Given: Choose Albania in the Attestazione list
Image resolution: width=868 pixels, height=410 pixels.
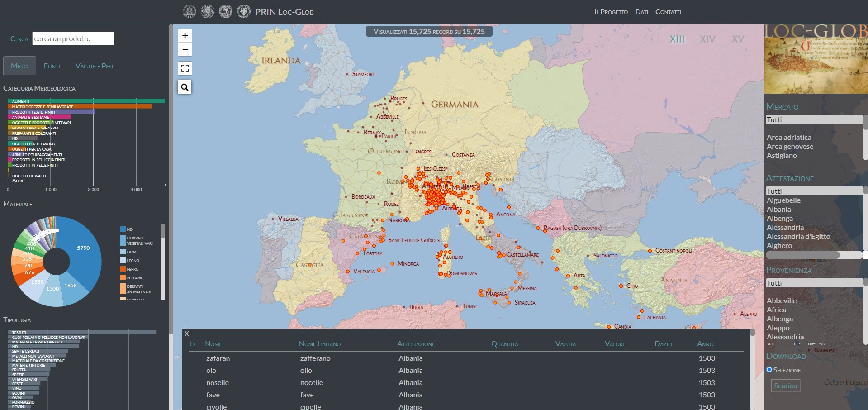Looking at the screenshot, I should click(779, 210).
